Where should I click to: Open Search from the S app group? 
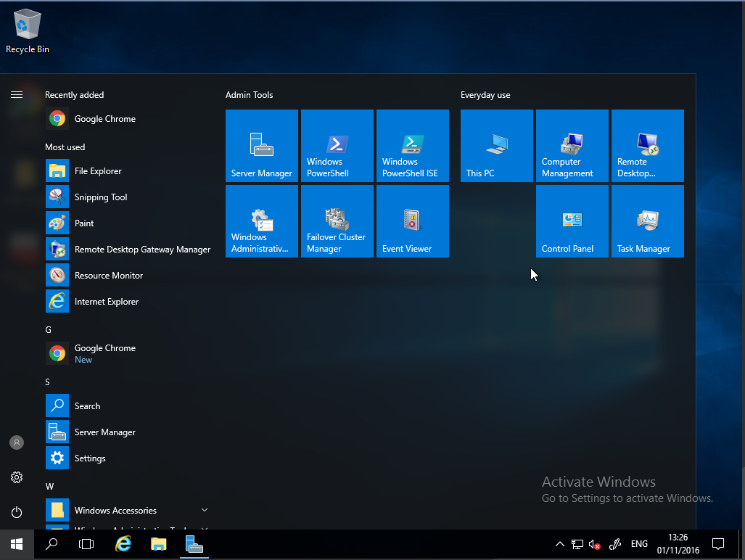coord(128,406)
